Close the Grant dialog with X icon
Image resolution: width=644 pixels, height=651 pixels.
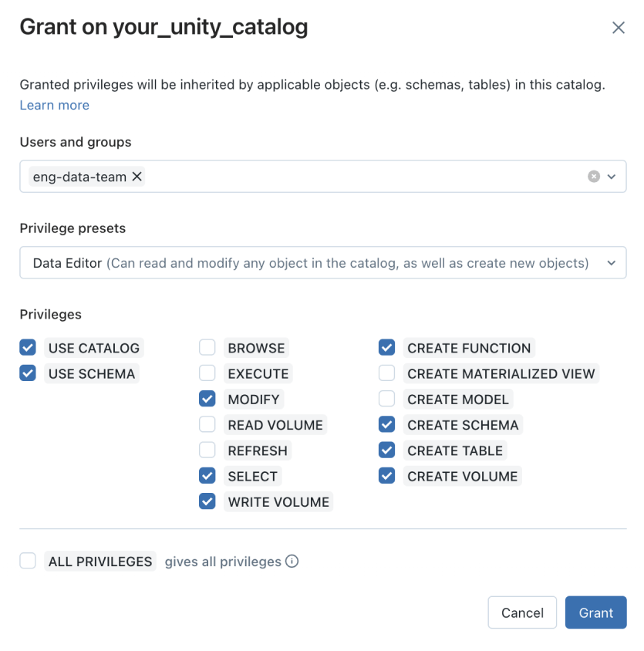(618, 28)
